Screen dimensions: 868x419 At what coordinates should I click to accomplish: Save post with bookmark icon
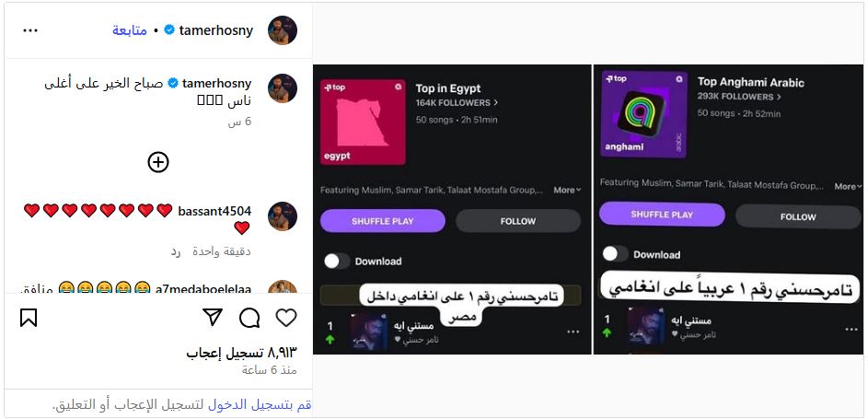[29, 318]
